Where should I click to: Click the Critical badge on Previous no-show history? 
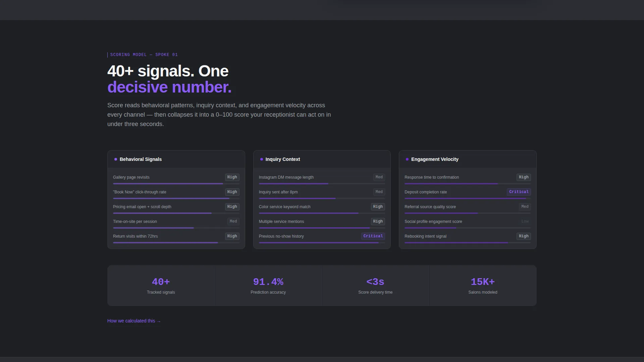tap(373, 236)
